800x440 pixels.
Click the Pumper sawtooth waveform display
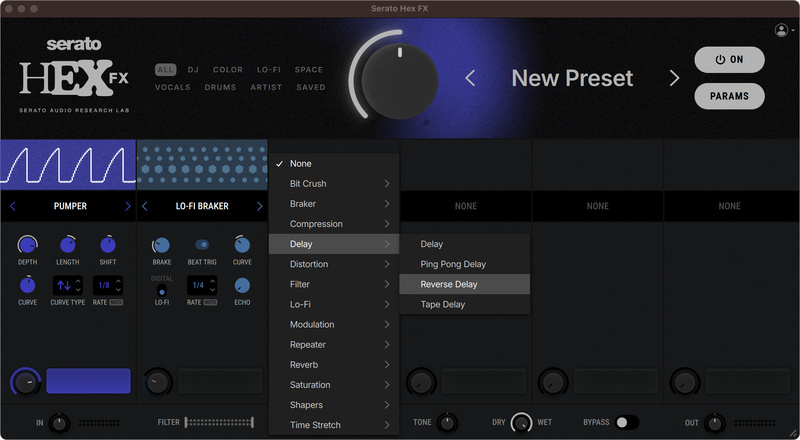pyautogui.click(x=68, y=165)
